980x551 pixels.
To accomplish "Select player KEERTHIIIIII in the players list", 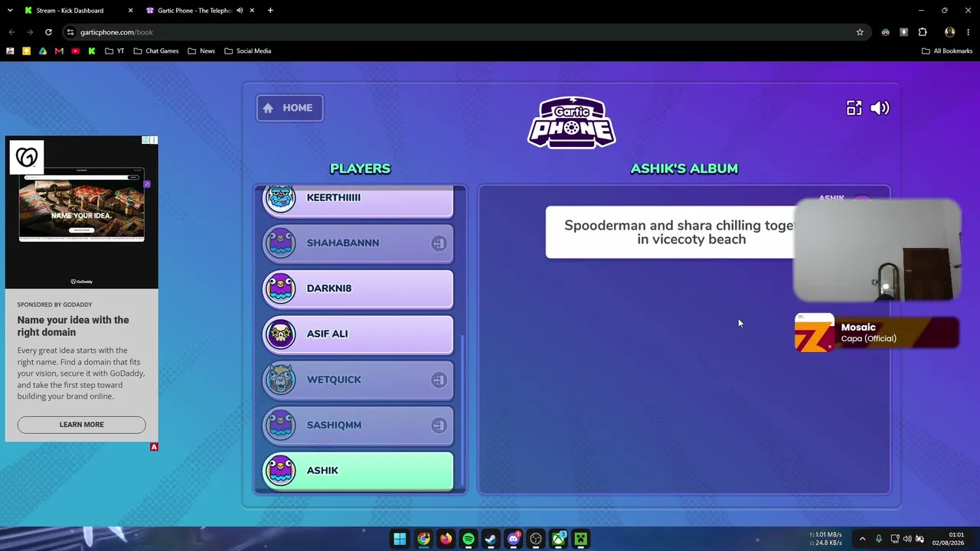I will click(358, 201).
